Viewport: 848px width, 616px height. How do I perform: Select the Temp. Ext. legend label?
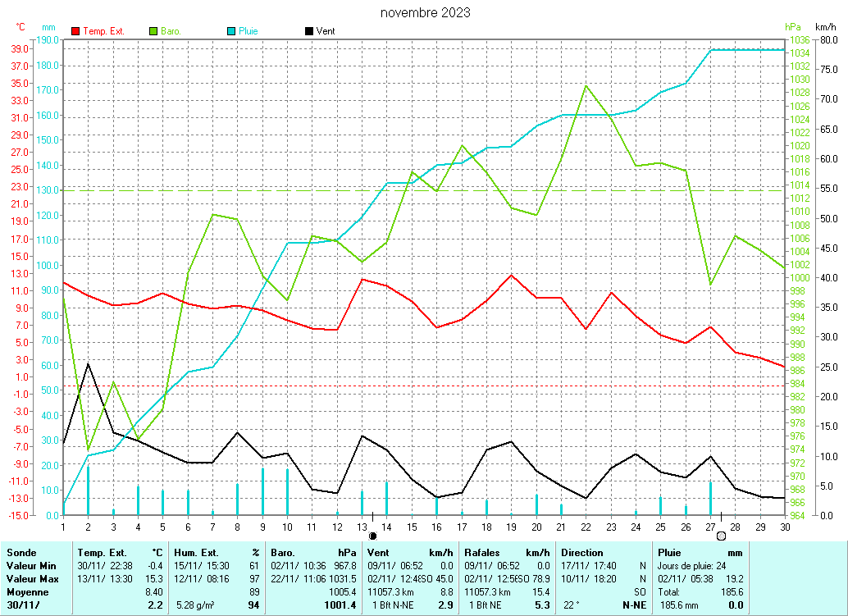(103, 31)
